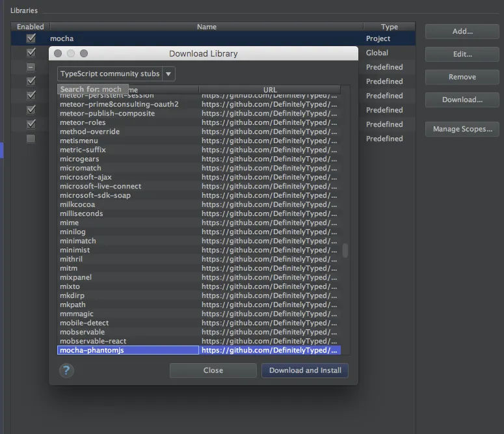
Task: Select minimatch entry
Action: pos(128,241)
